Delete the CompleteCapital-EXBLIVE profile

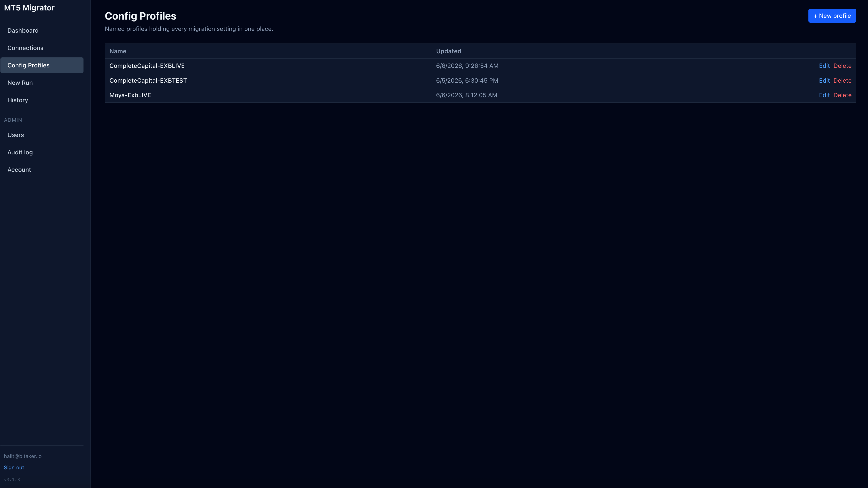point(842,66)
